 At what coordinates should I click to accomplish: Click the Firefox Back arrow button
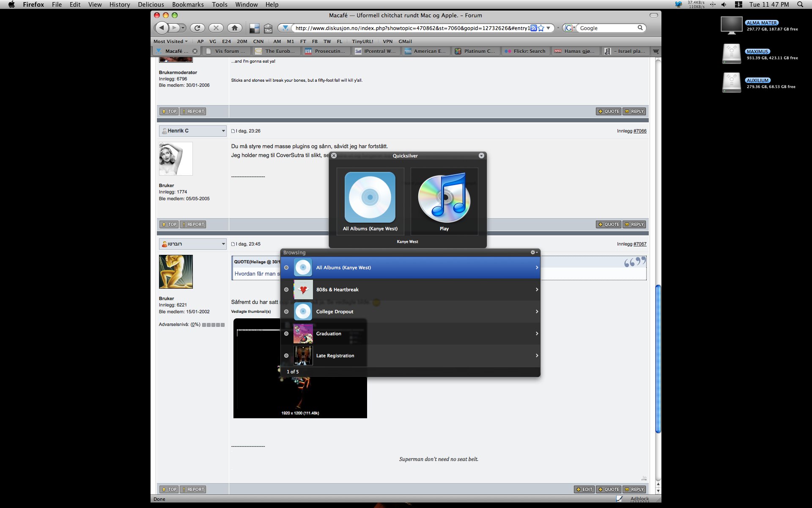[x=162, y=28]
